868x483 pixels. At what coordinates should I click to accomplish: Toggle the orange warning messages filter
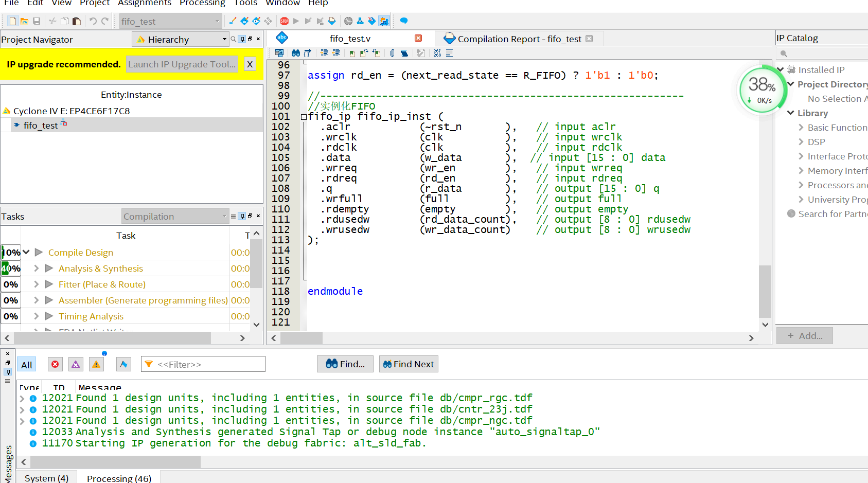click(96, 364)
